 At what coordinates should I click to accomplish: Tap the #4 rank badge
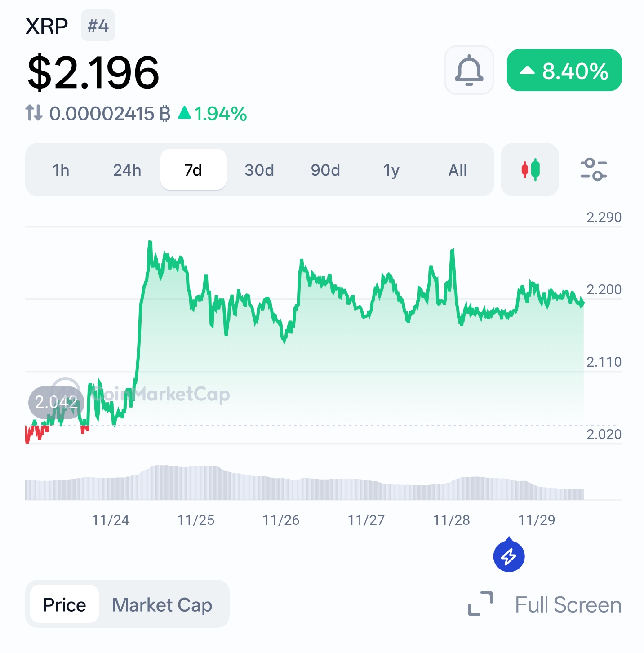(98, 26)
